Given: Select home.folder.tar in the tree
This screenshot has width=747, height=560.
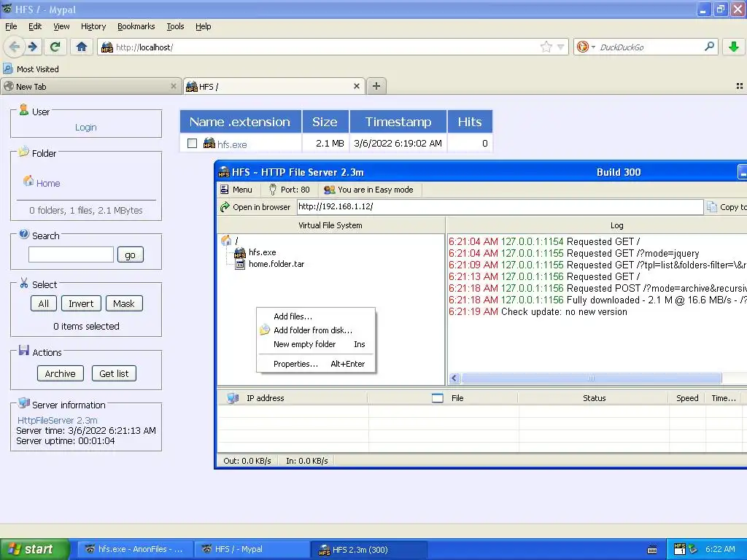Looking at the screenshot, I should click(276, 264).
